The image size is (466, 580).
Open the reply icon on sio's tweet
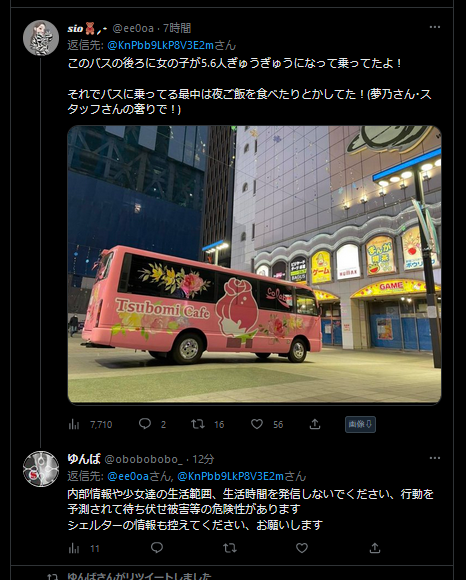pos(145,424)
